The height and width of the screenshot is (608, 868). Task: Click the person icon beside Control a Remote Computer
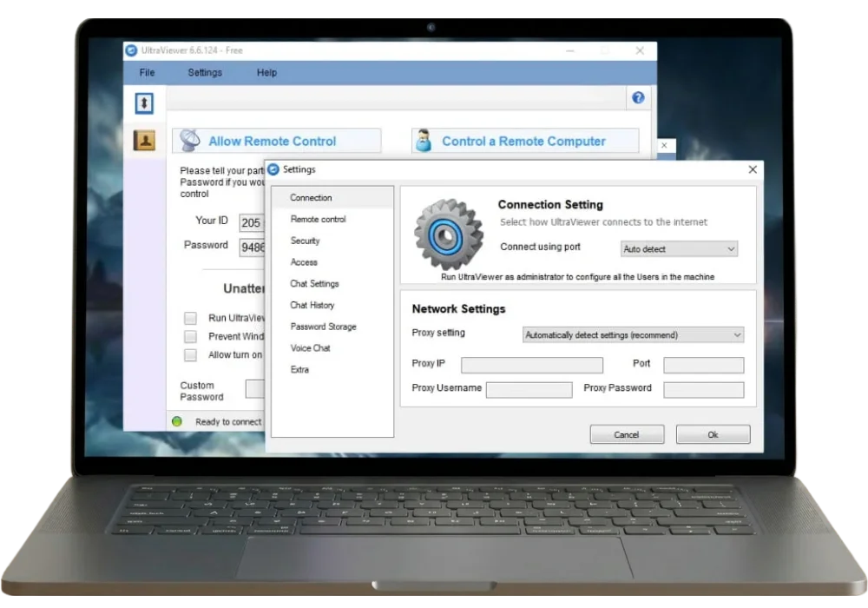tap(424, 140)
